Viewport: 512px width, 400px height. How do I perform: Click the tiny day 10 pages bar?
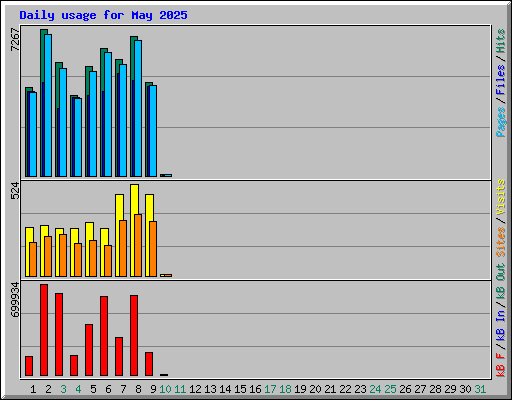pyautogui.click(x=168, y=175)
